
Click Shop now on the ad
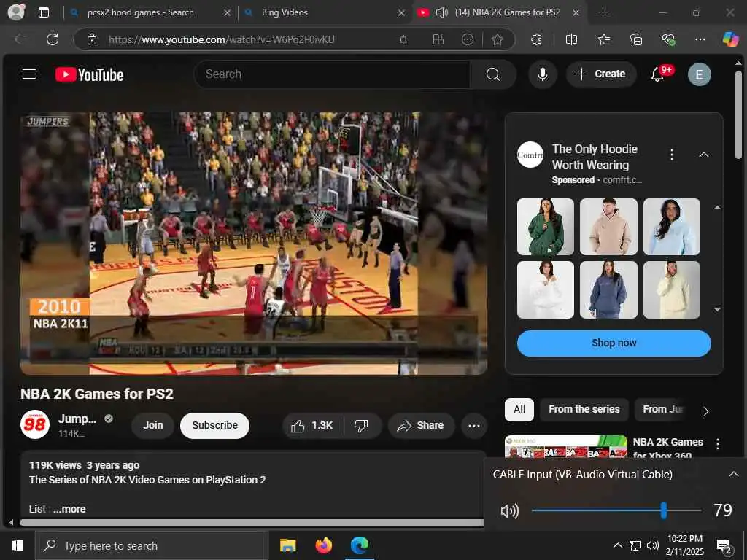coord(614,343)
